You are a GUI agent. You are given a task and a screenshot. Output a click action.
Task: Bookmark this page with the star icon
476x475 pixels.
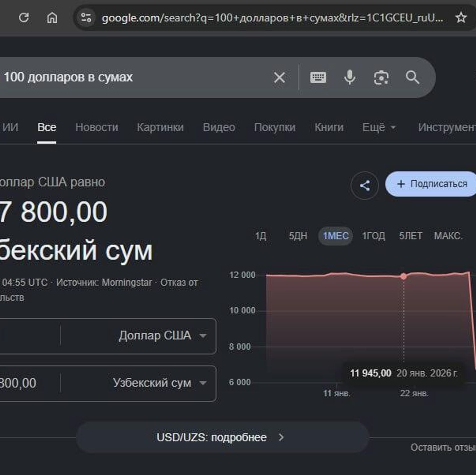point(461,18)
